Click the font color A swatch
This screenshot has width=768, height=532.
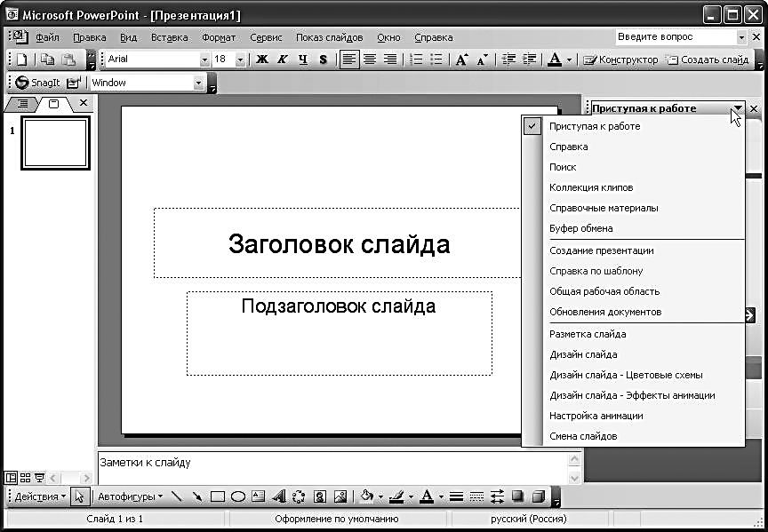point(554,60)
